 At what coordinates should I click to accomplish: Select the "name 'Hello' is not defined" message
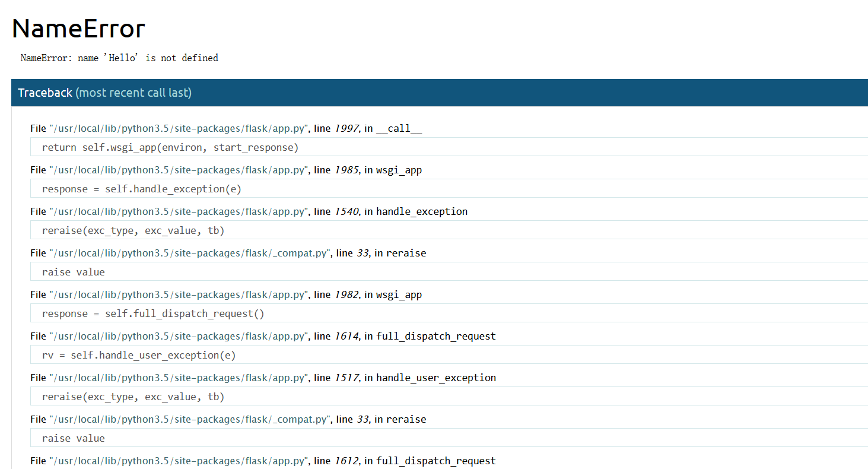pos(148,58)
